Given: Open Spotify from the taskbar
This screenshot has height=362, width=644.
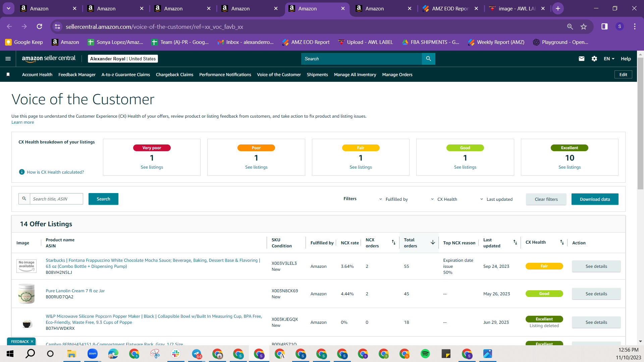Looking at the screenshot, I should pos(425,354).
